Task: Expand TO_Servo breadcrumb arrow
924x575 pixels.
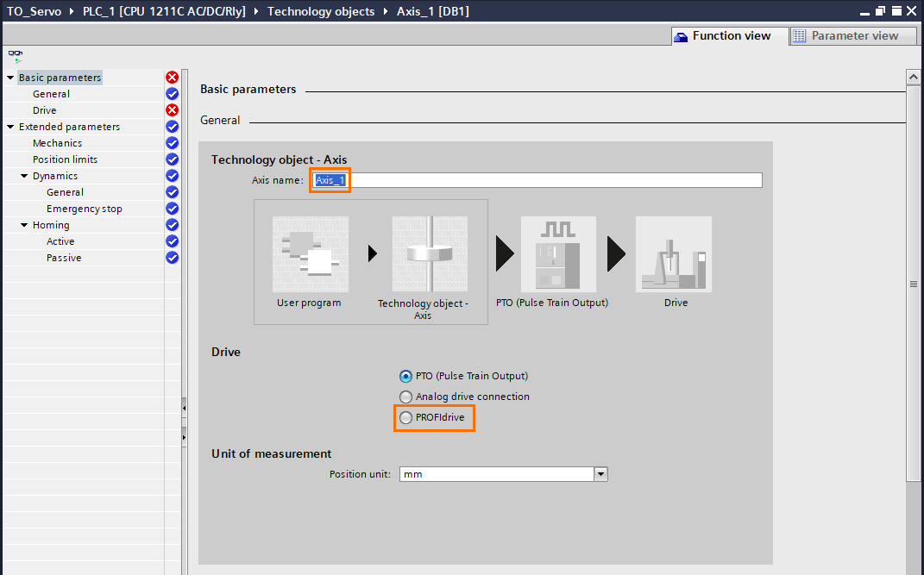Action: pos(72,11)
